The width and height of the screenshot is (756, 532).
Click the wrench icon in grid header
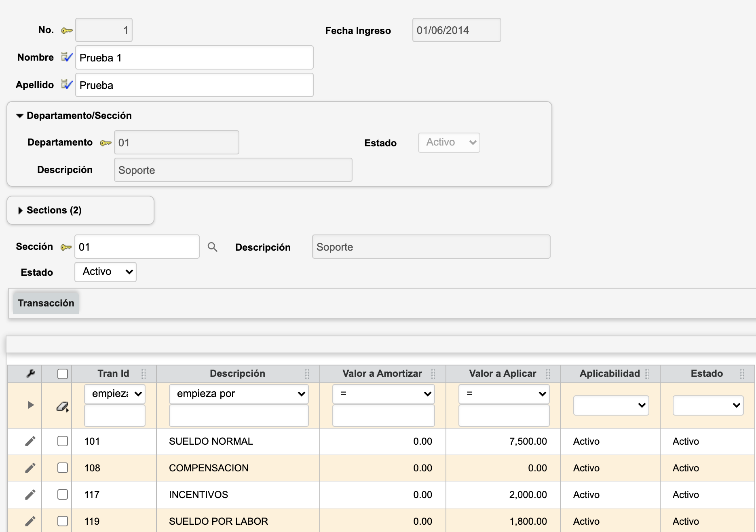(30, 374)
